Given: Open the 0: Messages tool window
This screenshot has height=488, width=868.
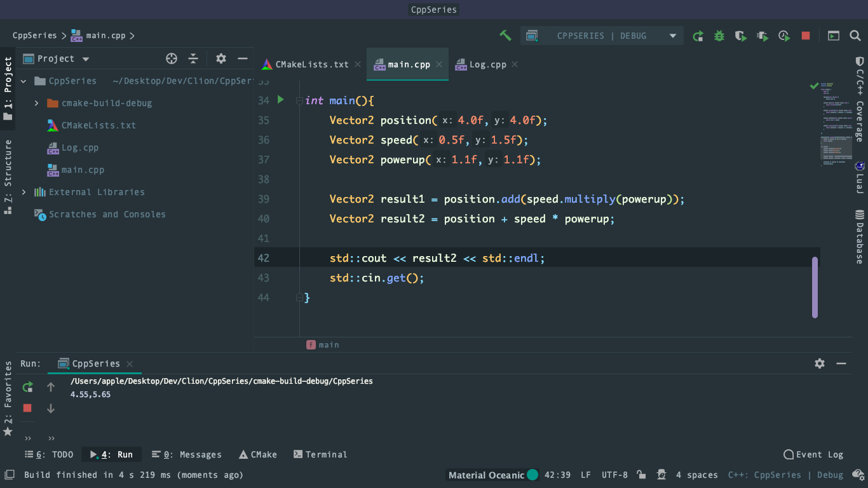Looking at the screenshot, I should pos(187,454).
